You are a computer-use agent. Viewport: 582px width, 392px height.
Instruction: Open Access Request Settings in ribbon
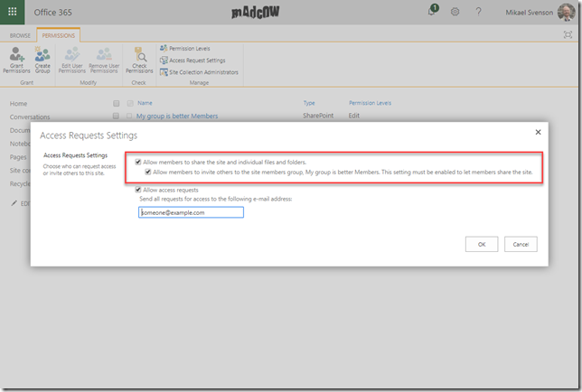(192, 61)
